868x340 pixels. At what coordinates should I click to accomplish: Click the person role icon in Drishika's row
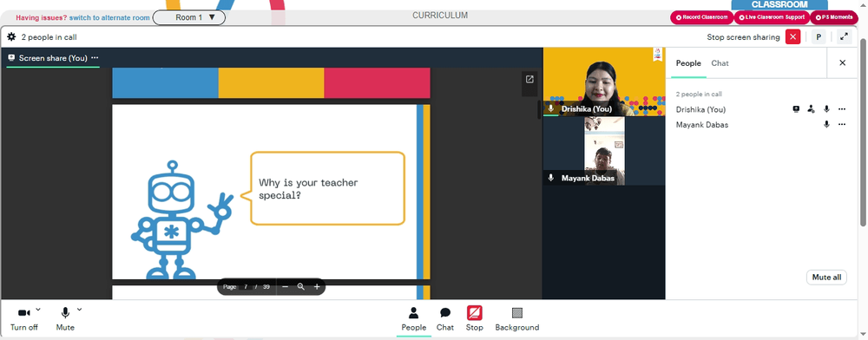click(x=811, y=109)
